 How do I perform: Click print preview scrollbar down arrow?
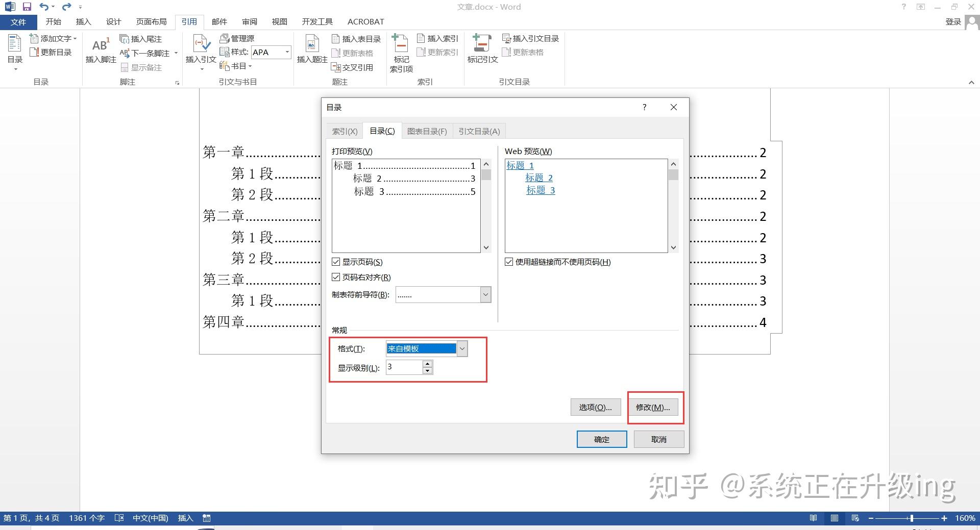(x=486, y=248)
